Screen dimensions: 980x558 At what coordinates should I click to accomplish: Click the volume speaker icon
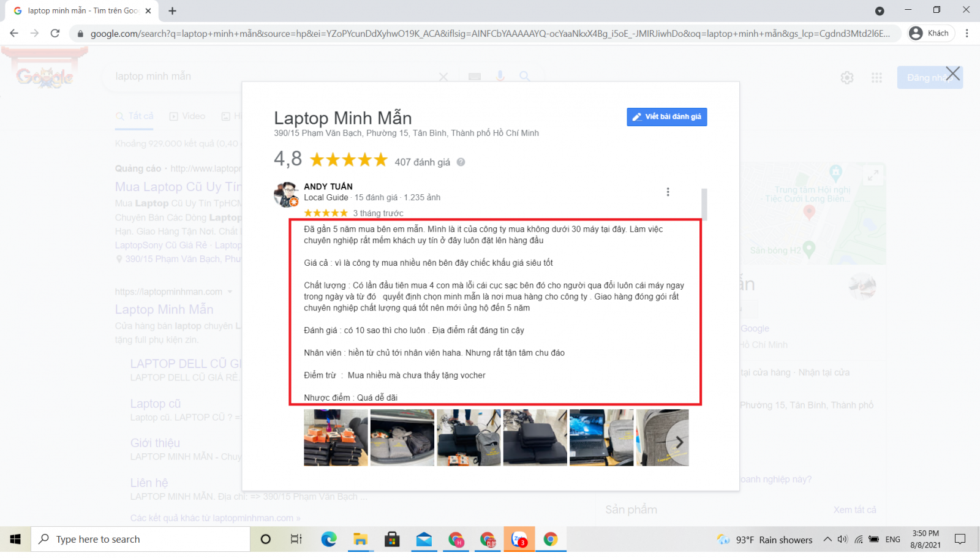pos(843,539)
